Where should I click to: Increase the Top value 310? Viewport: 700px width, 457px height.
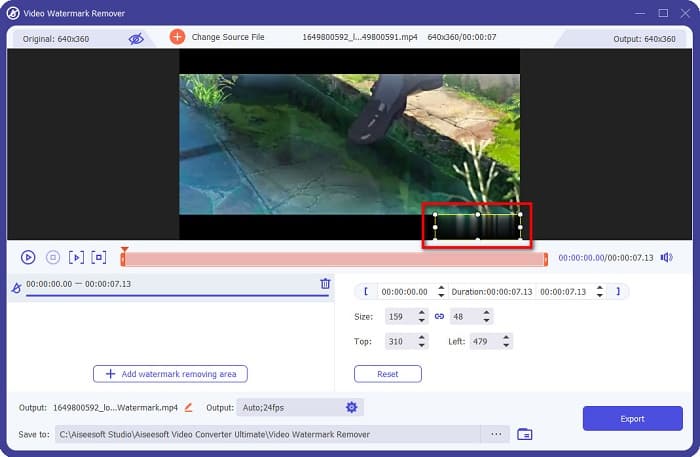point(422,338)
